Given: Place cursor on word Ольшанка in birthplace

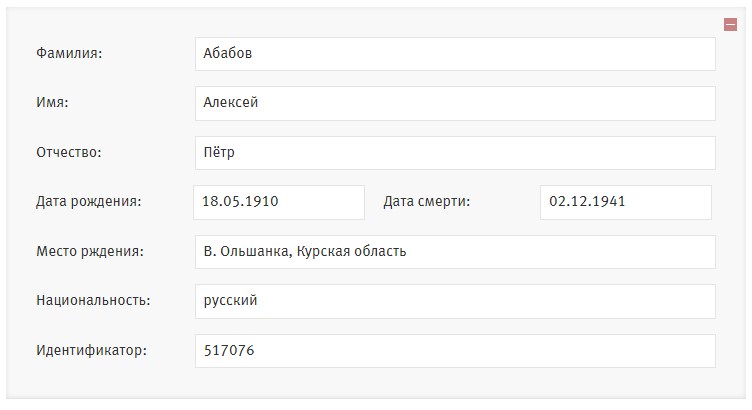Looking at the screenshot, I should click(x=256, y=251).
